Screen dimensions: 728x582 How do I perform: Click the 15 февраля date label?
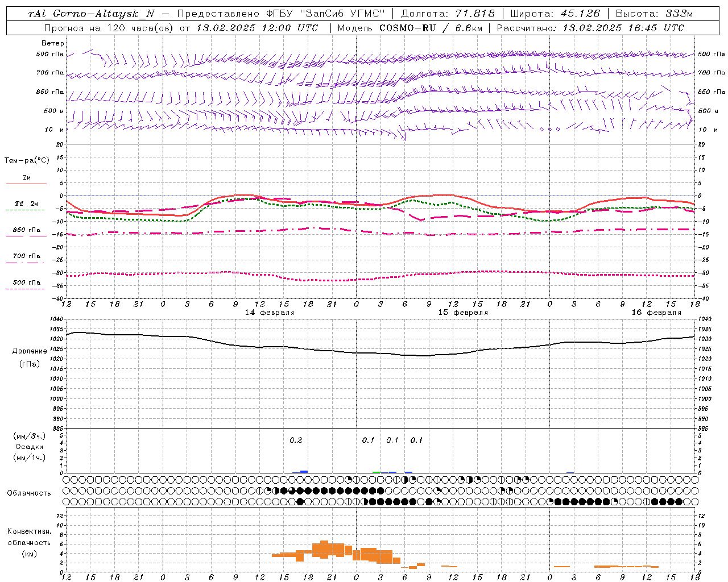[x=463, y=313]
